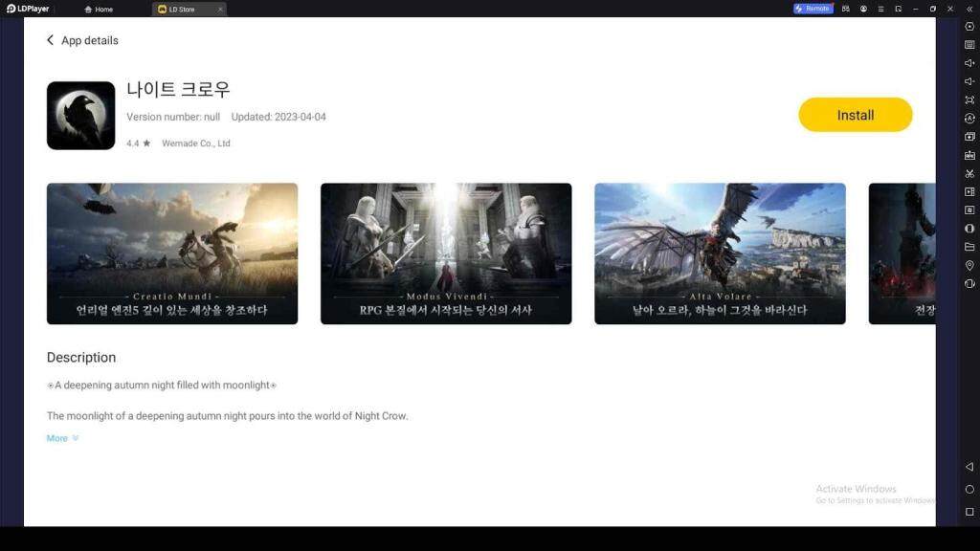Open the shared folder icon

coord(969,247)
